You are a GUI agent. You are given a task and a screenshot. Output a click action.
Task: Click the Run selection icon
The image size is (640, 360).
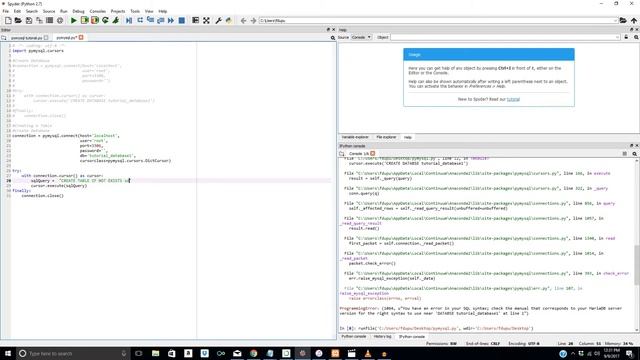(116, 20)
